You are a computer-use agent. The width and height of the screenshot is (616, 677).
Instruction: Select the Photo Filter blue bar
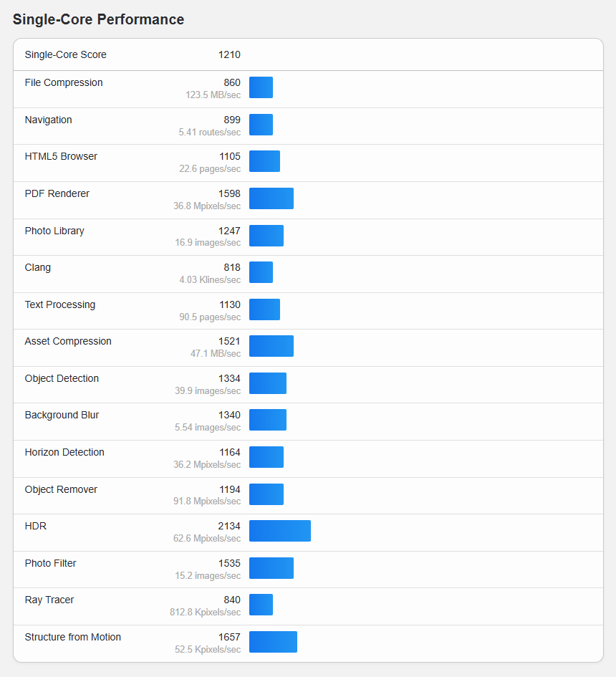point(271,568)
